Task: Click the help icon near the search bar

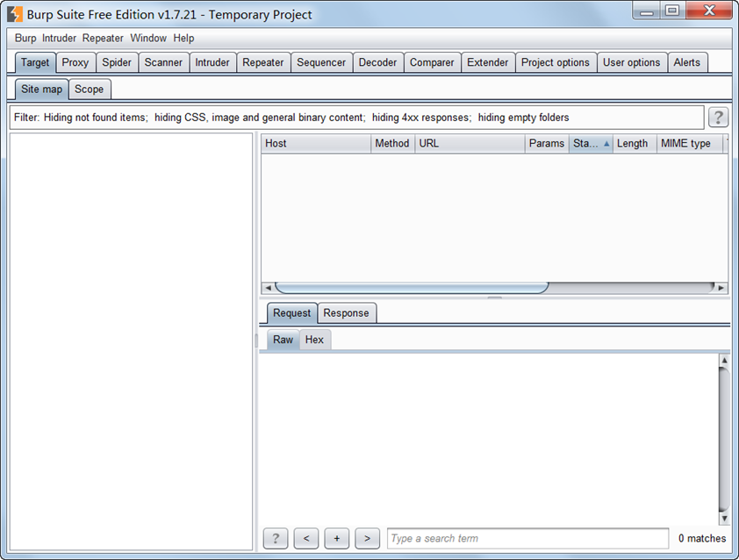Action: click(275, 538)
